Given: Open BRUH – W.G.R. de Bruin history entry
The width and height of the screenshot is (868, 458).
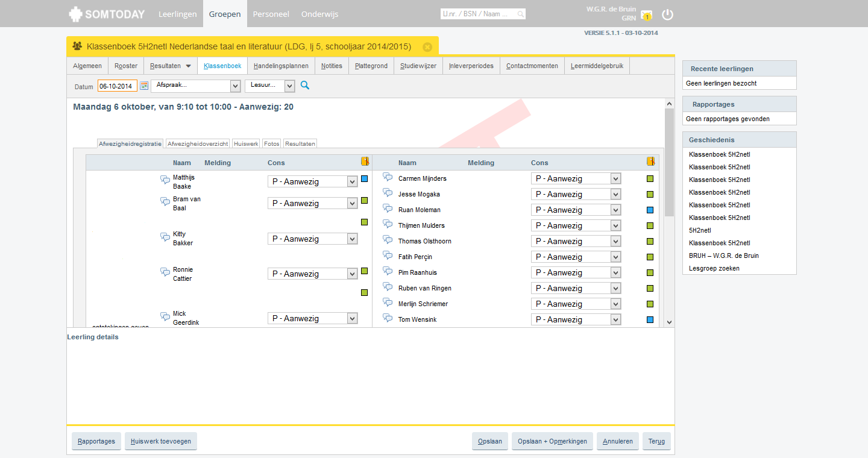Looking at the screenshot, I should point(724,256).
